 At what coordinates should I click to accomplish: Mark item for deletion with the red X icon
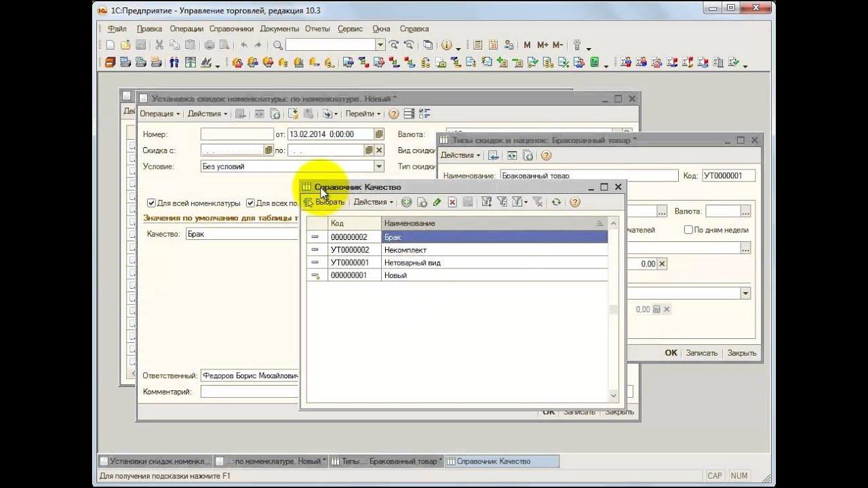tap(452, 202)
